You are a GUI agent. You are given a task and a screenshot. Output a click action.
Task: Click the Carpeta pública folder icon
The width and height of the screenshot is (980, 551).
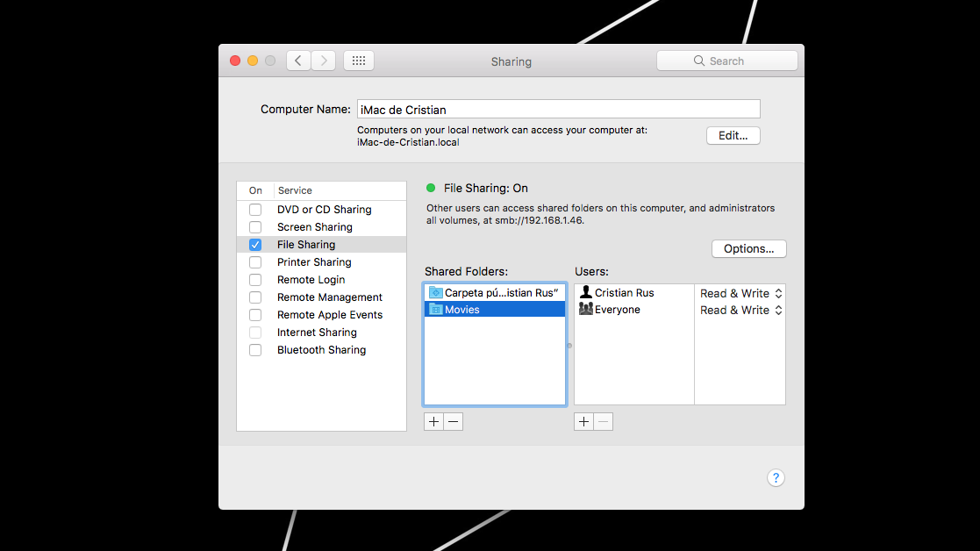tap(436, 292)
